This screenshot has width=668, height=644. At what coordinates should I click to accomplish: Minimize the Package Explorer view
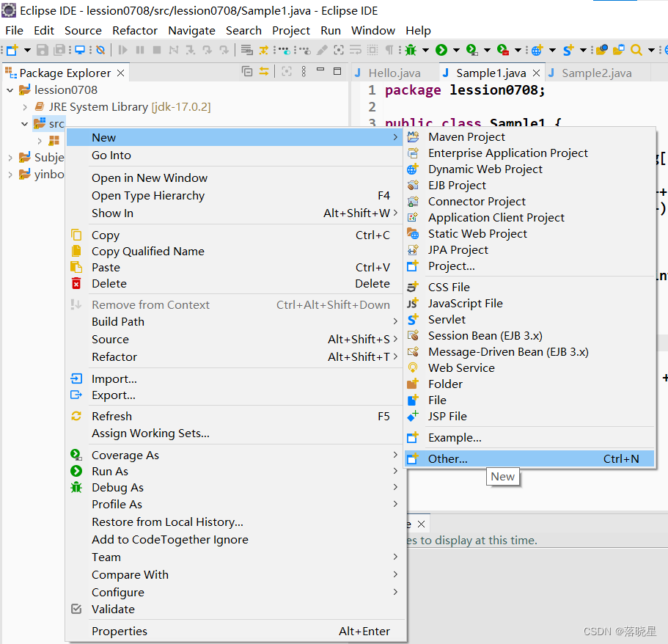click(x=320, y=70)
